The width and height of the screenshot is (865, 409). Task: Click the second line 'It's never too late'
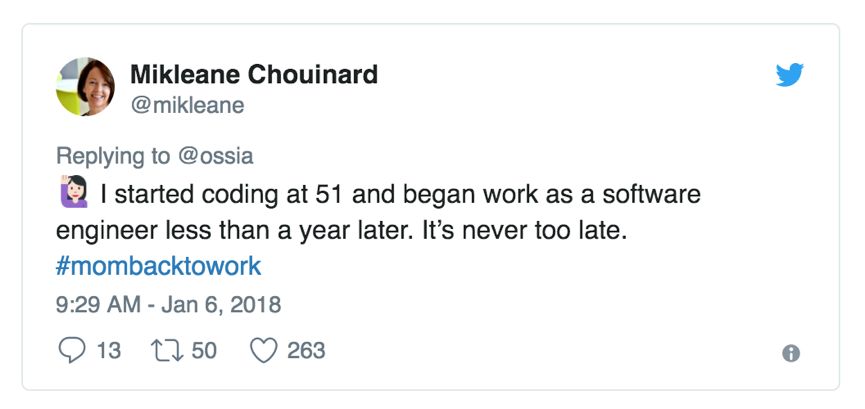(525, 231)
